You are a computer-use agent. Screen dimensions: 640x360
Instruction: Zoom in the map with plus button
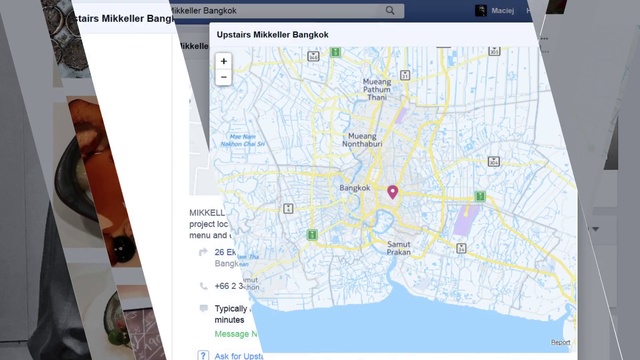[223, 61]
